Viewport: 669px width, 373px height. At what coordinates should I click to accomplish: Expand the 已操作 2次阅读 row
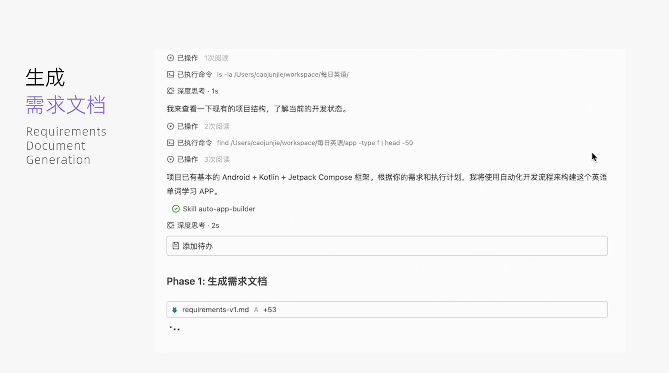tap(198, 126)
